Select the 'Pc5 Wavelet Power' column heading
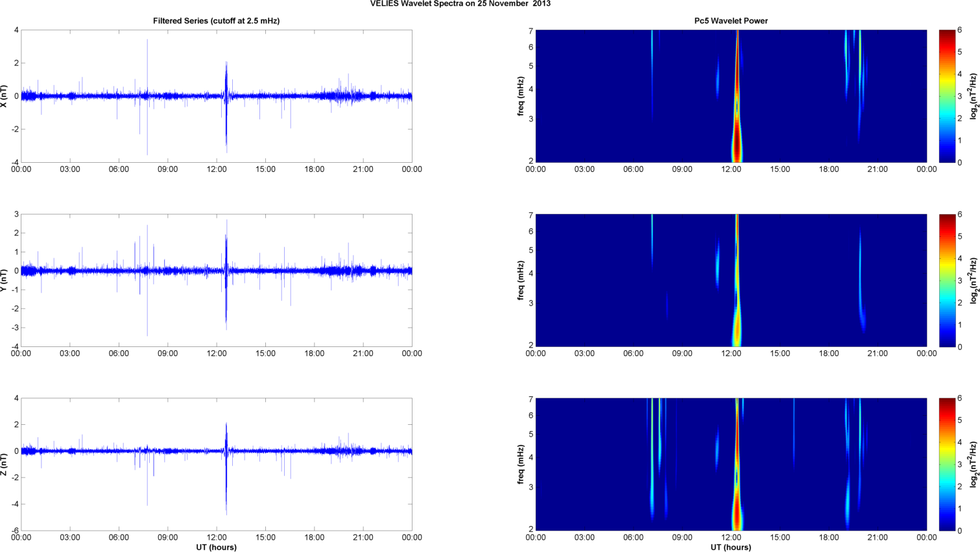The height and width of the screenshot is (552, 980). click(x=731, y=21)
